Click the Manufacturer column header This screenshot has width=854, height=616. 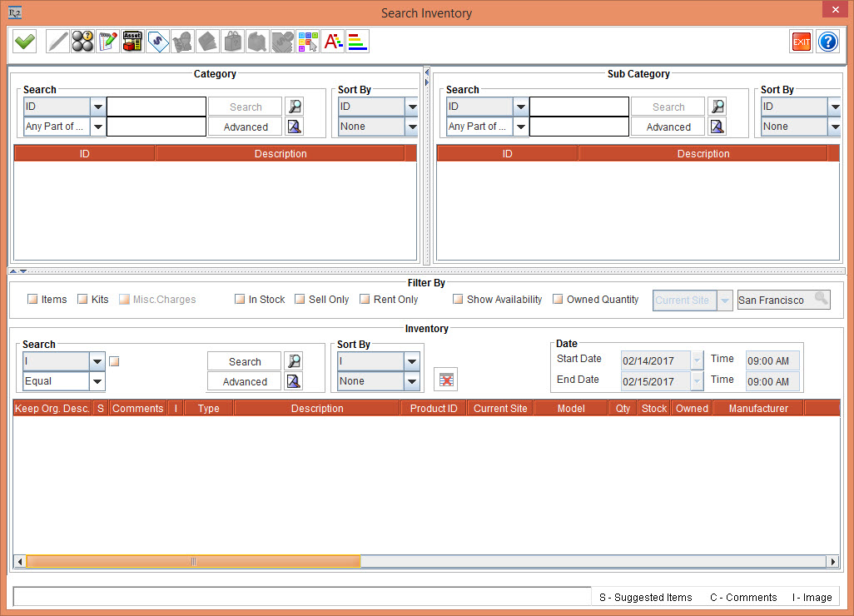(758, 409)
